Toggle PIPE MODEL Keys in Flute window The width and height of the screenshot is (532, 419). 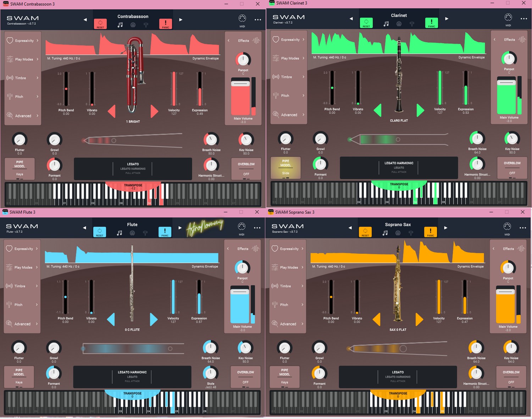tap(19, 377)
